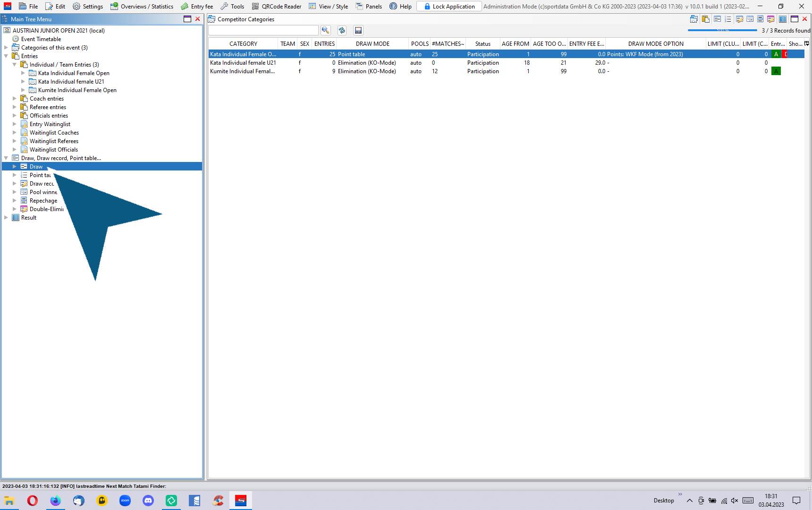Select the Waitinglist Coaches tree item

point(54,132)
